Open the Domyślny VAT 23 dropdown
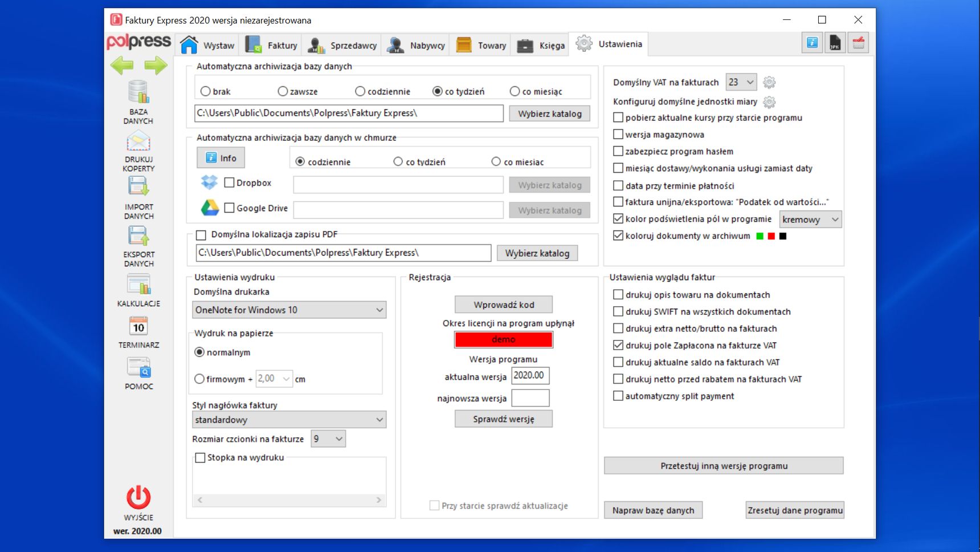This screenshot has height=552, width=980. [x=741, y=82]
